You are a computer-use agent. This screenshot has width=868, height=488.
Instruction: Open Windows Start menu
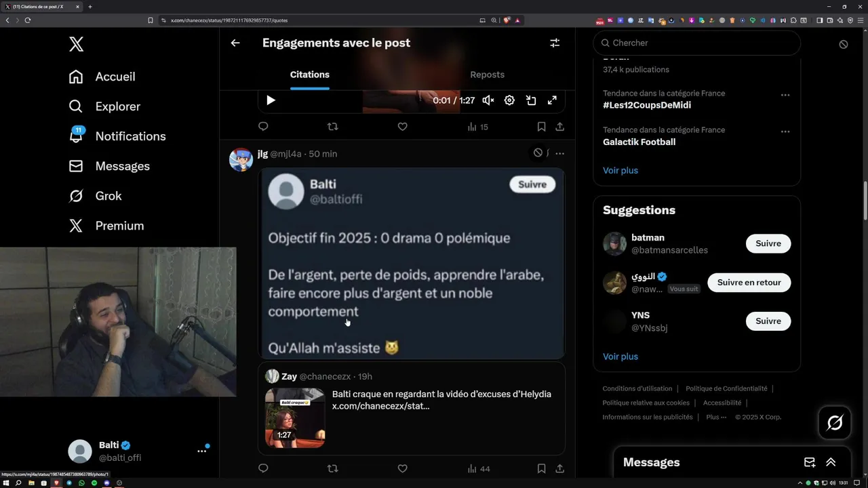coord(5,483)
